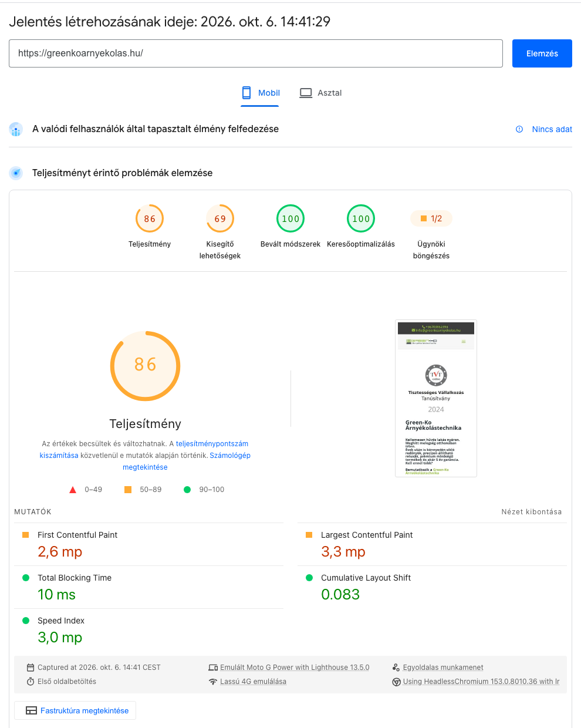Click the Captured at 2026. okt. 6. text
The width and height of the screenshot is (581, 728).
99,668
